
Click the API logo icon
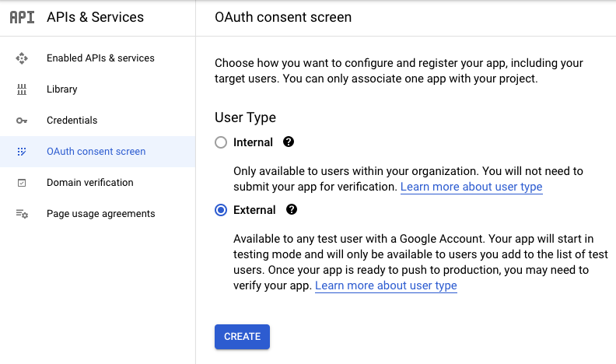tap(22, 17)
